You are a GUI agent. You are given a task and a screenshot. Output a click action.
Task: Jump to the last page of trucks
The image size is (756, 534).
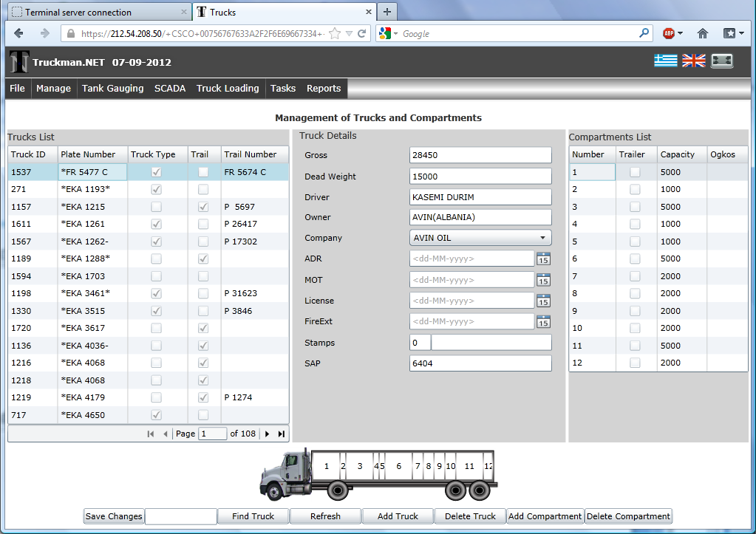[x=281, y=434]
